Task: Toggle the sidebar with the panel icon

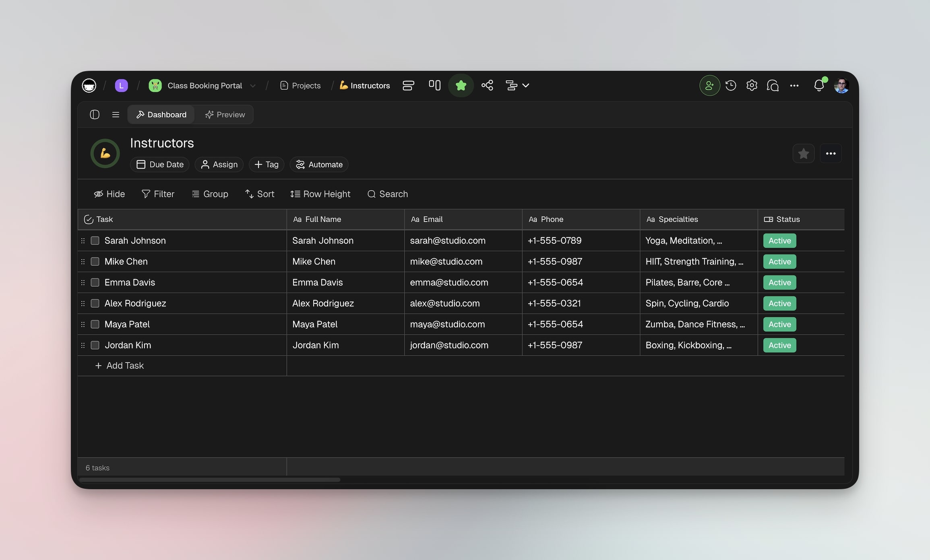Action: coord(94,115)
